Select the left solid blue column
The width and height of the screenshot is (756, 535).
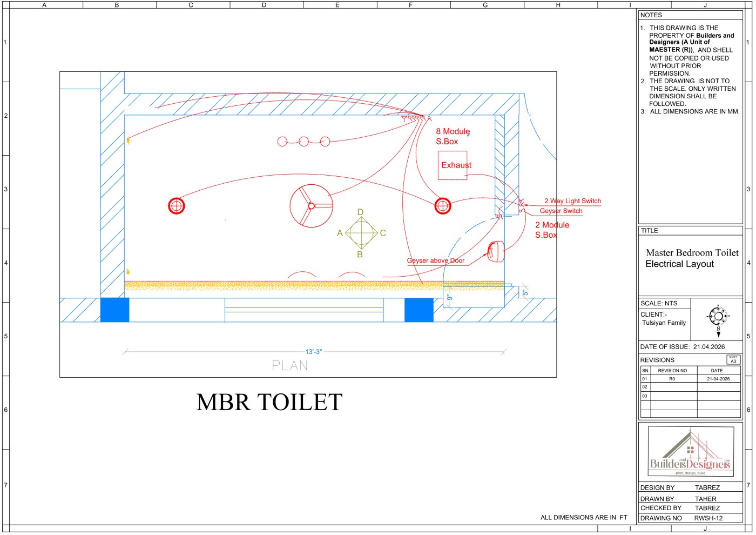pyautogui.click(x=115, y=310)
